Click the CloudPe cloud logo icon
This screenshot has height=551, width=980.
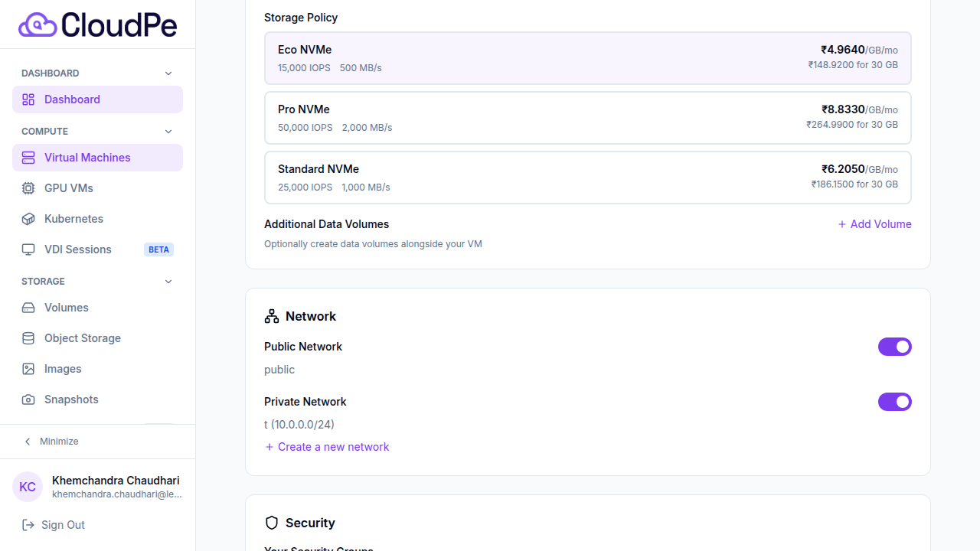click(x=38, y=24)
